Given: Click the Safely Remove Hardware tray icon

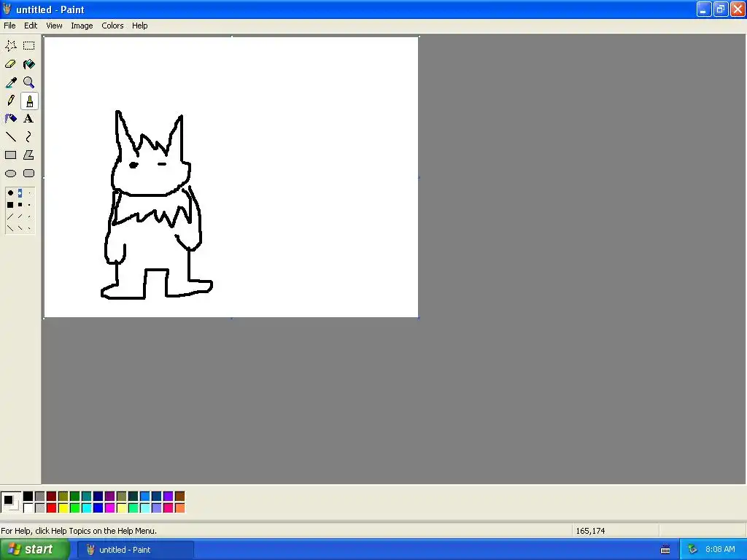Looking at the screenshot, I should tap(692, 550).
